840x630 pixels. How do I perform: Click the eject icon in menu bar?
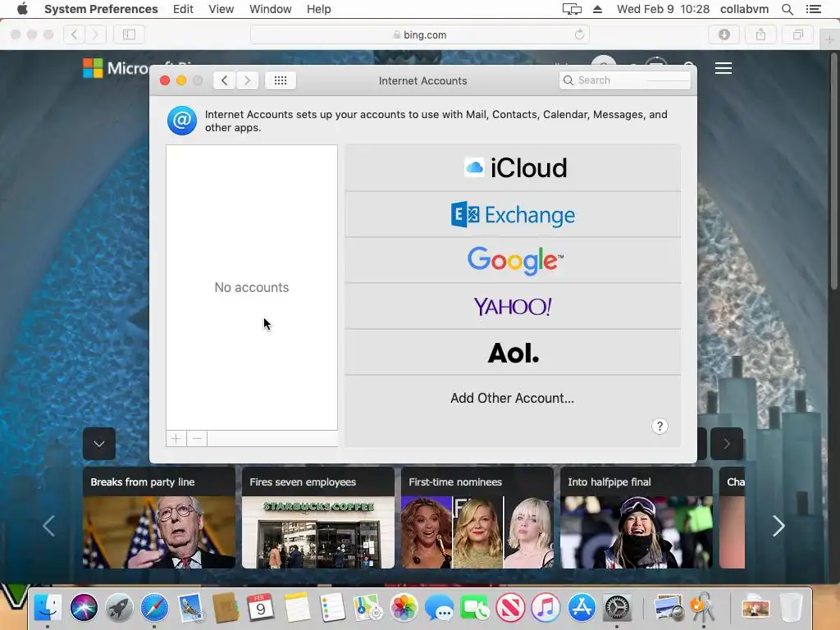[x=597, y=9]
